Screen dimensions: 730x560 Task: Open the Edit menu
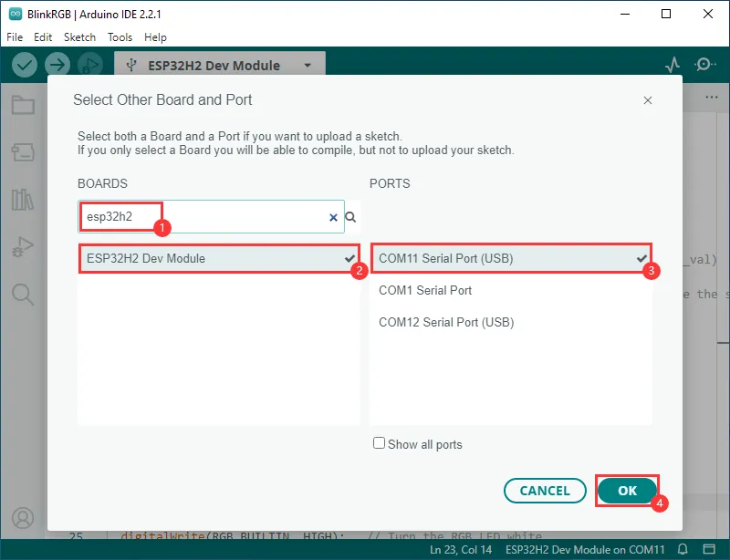pos(43,37)
